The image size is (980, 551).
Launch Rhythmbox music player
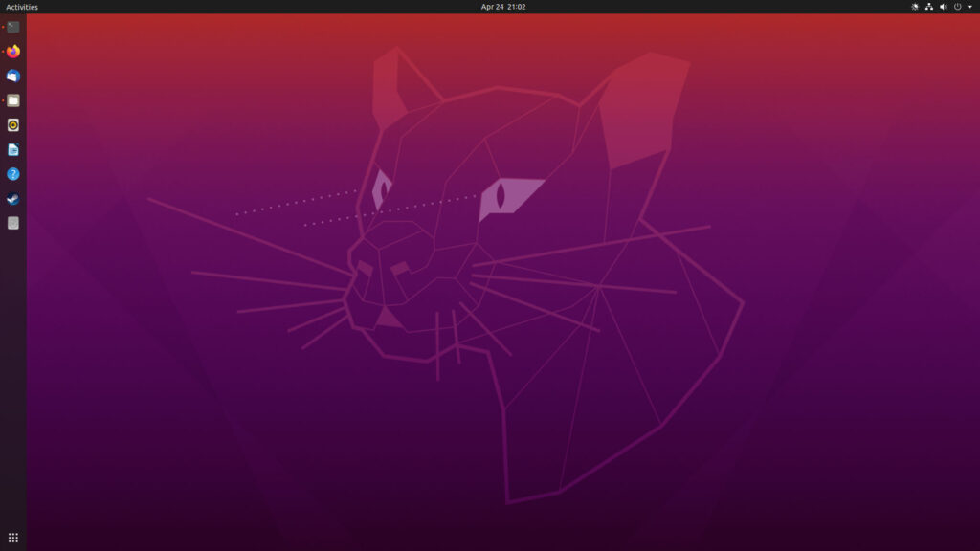(x=13, y=125)
